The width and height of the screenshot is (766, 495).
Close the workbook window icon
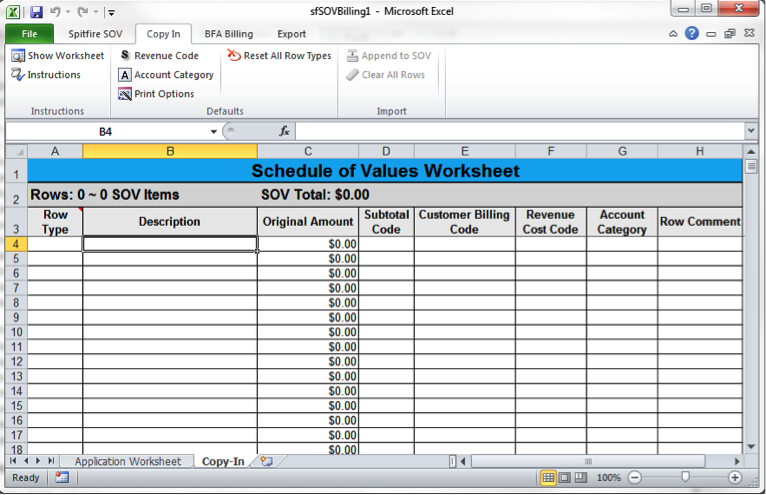pyautogui.click(x=749, y=33)
